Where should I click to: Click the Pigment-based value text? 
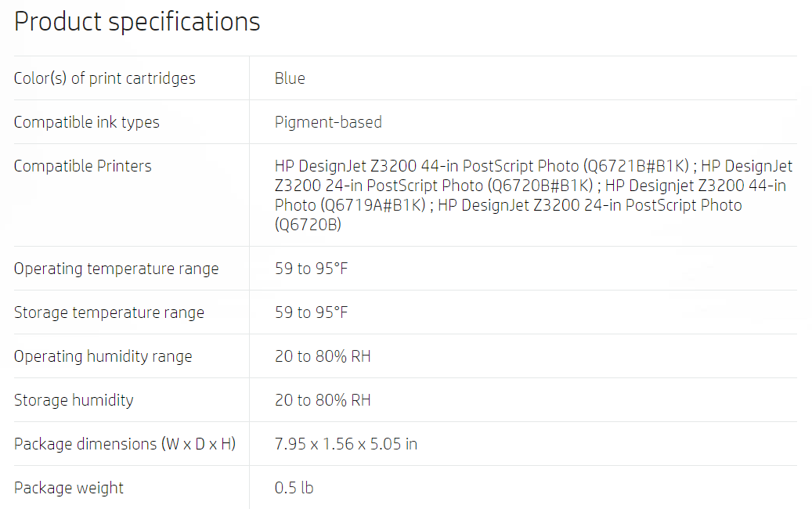(328, 122)
